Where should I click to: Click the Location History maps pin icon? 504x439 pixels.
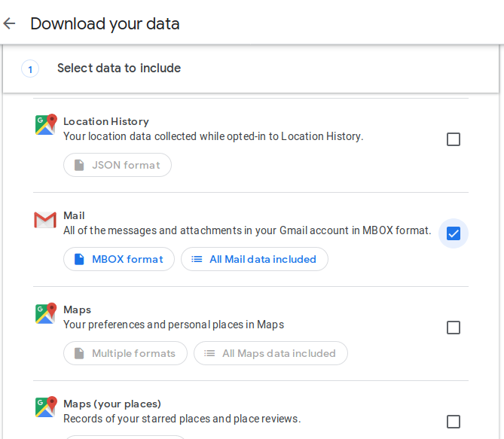[x=46, y=124]
